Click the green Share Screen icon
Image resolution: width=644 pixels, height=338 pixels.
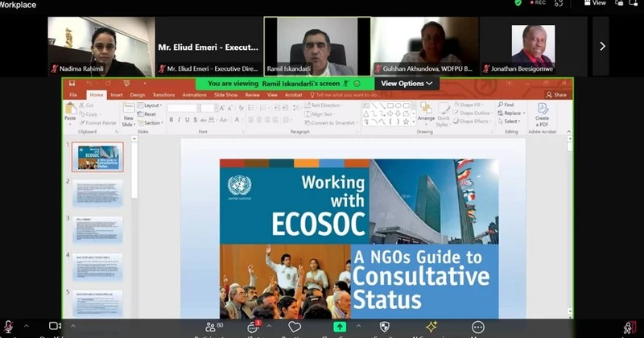click(339, 327)
